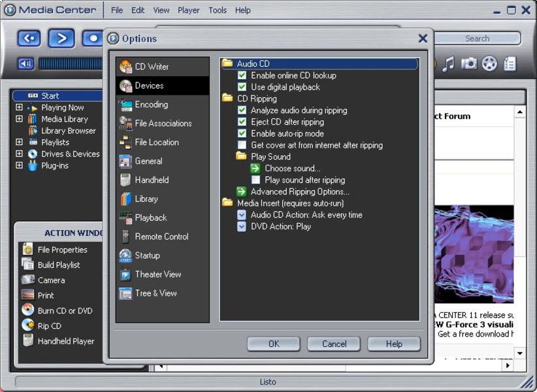
Task: Open the Tools menu
Action: coord(218,10)
